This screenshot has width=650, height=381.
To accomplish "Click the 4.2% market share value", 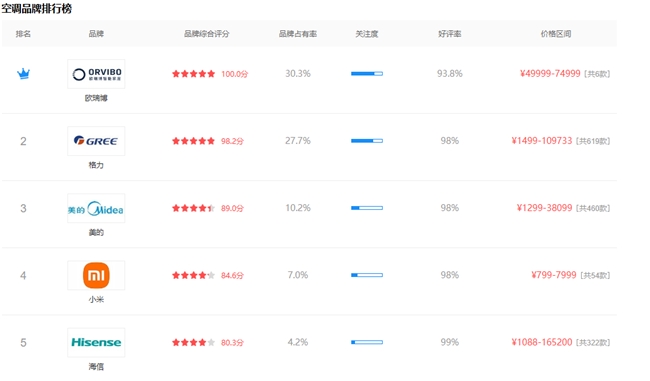I will (298, 342).
